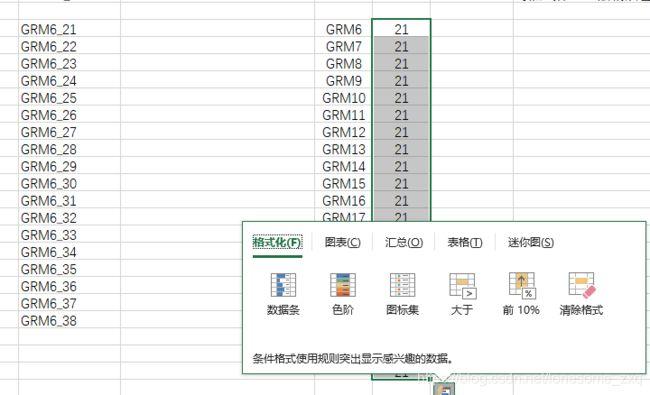Click the GRM14 cell
Screen dimensions: 650x395
coord(343,166)
